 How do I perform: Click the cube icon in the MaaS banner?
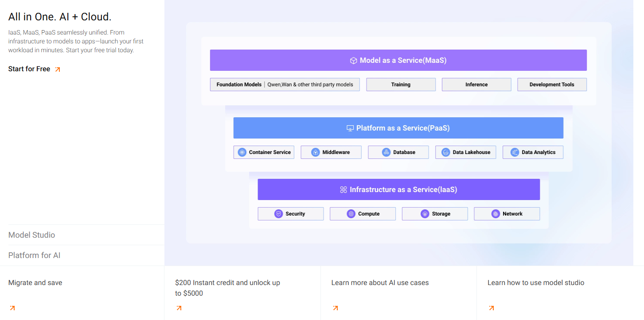click(354, 61)
